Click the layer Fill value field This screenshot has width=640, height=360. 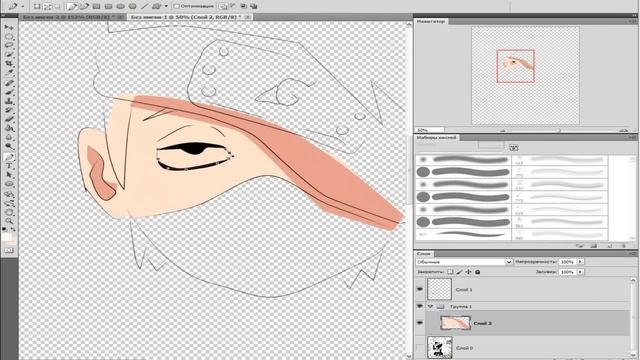(567, 272)
